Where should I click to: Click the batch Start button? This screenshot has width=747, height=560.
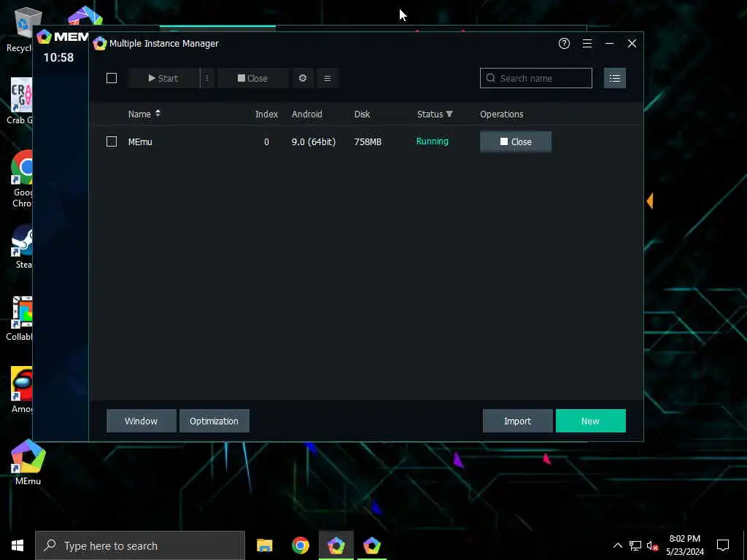click(163, 78)
